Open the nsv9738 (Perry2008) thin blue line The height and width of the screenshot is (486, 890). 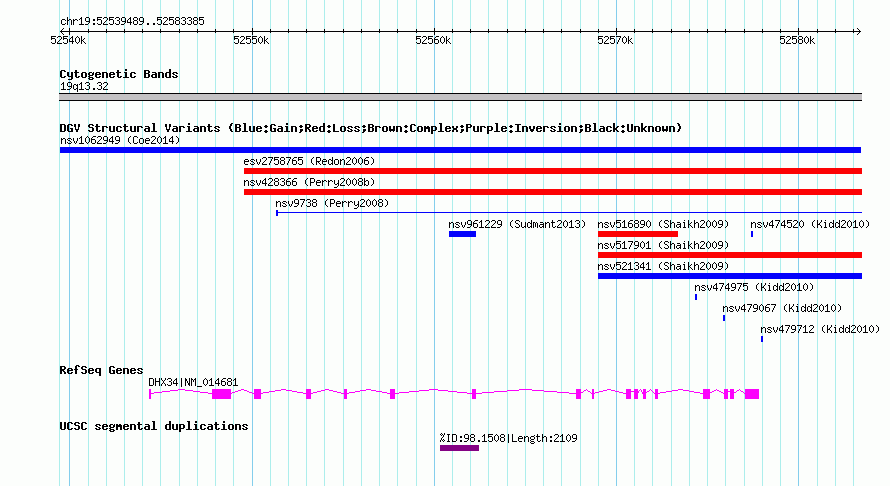click(x=569, y=213)
